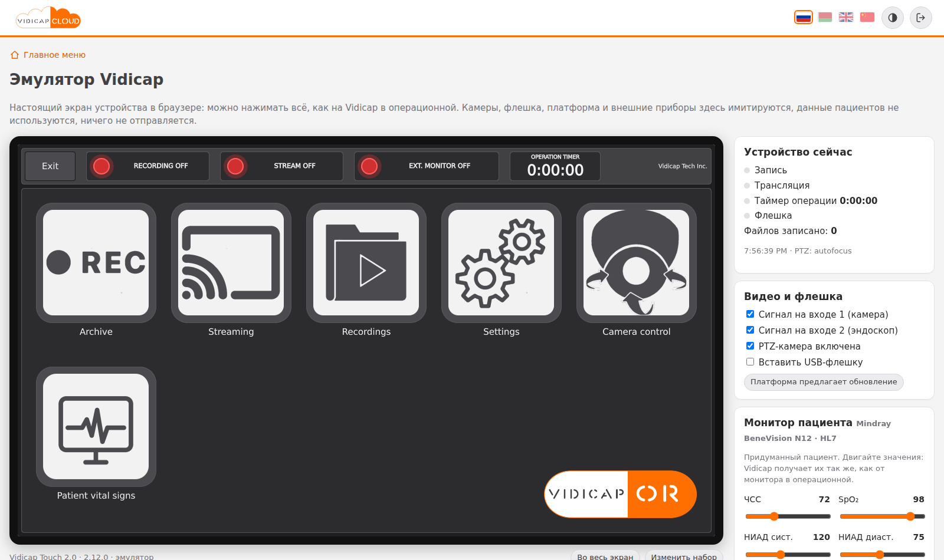The width and height of the screenshot is (944, 560).
Task: Adjust the SpO₂ slider
Action: coord(882,516)
